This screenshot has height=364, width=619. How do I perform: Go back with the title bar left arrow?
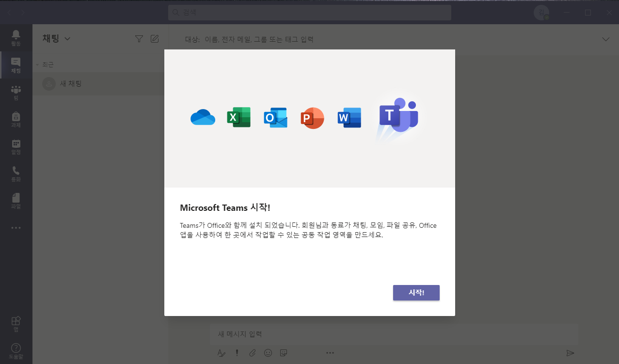9,13
